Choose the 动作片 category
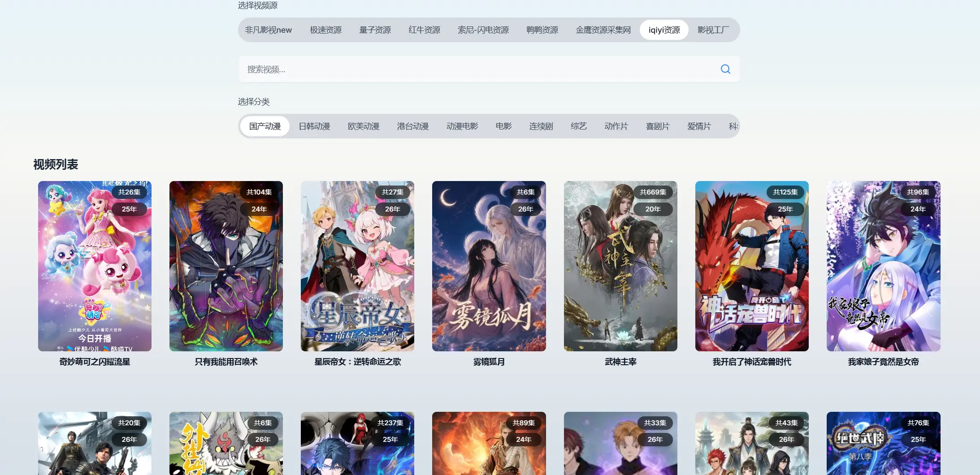 [x=616, y=126]
